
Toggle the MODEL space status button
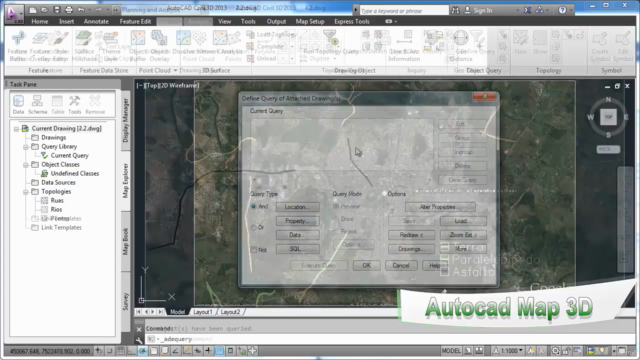(x=451, y=351)
